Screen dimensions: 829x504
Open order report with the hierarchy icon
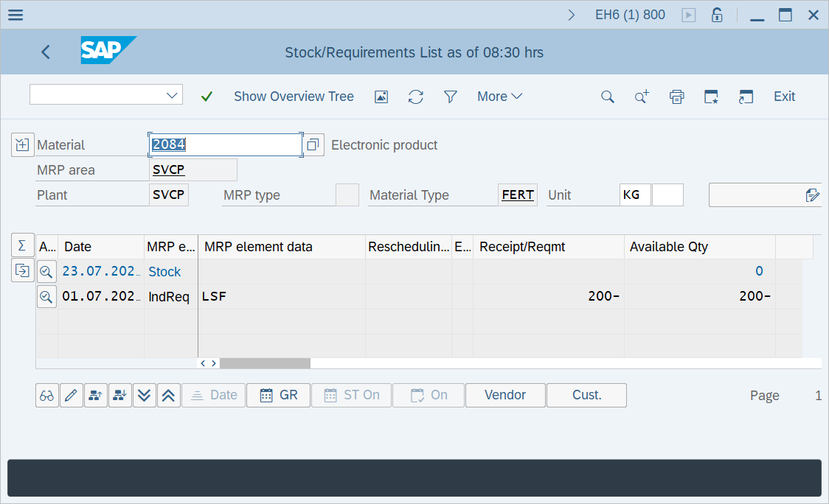95,395
